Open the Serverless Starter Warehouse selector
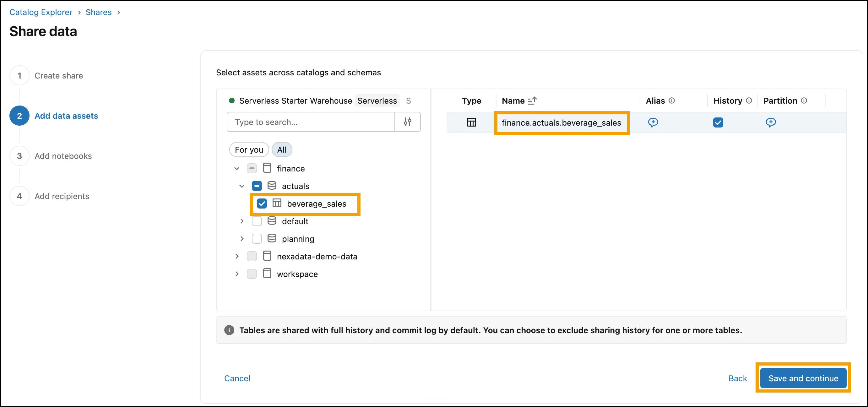This screenshot has height=407, width=868. coord(319,100)
